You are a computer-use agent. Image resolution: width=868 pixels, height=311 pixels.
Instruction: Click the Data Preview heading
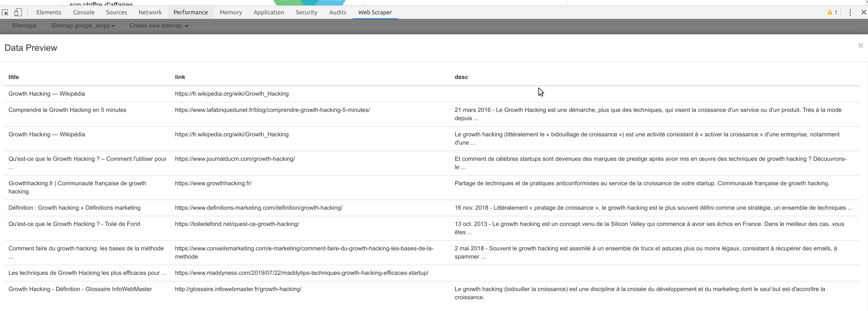click(31, 48)
